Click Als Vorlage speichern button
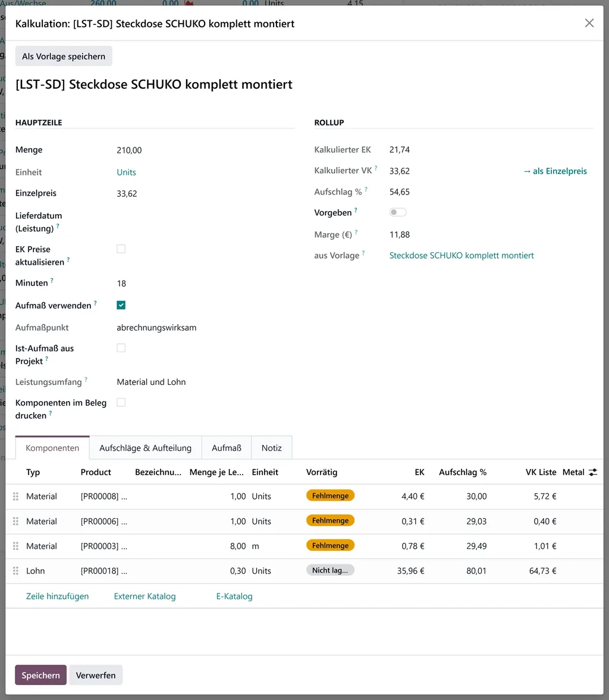This screenshot has width=609, height=700. point(64,56)
